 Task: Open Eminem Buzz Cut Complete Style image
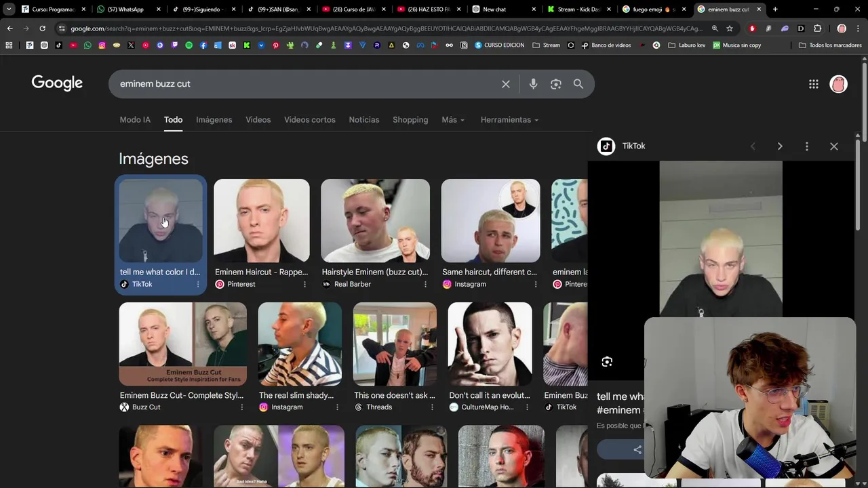(182, 344)
